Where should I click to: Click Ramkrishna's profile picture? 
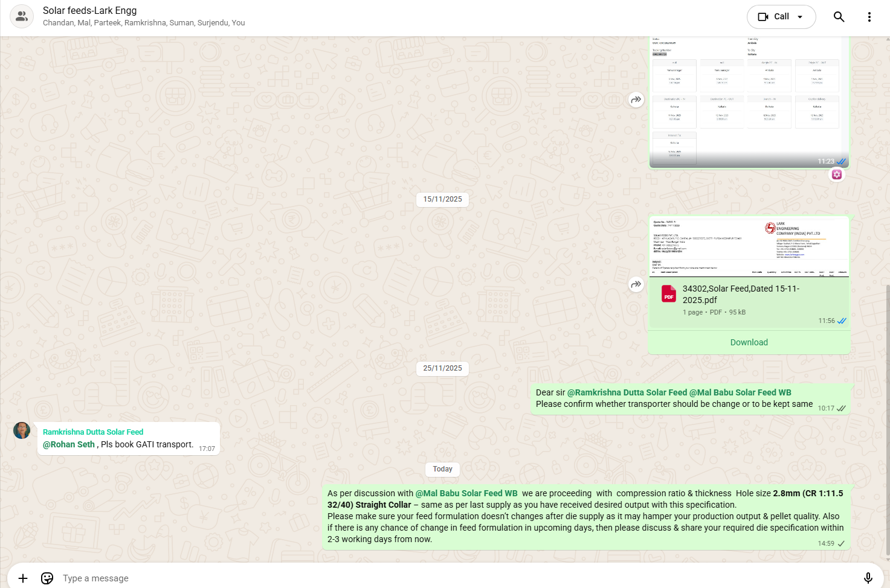pos(22,430)
